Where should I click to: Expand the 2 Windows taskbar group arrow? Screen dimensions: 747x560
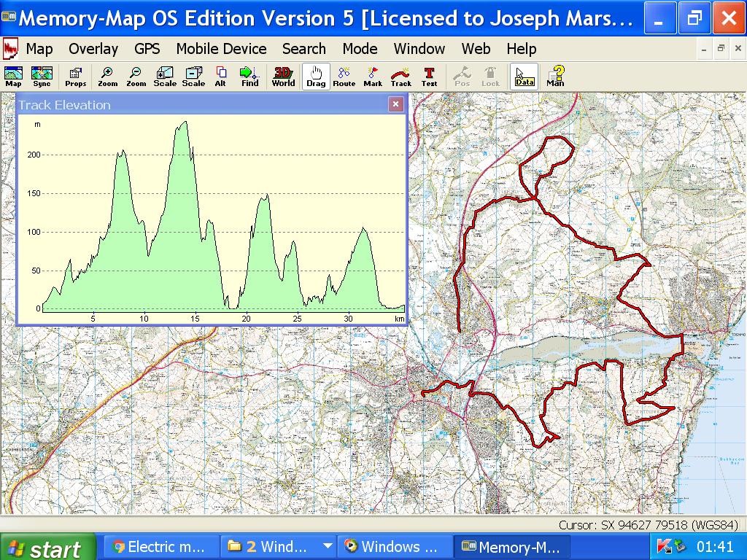coord(328,546)
